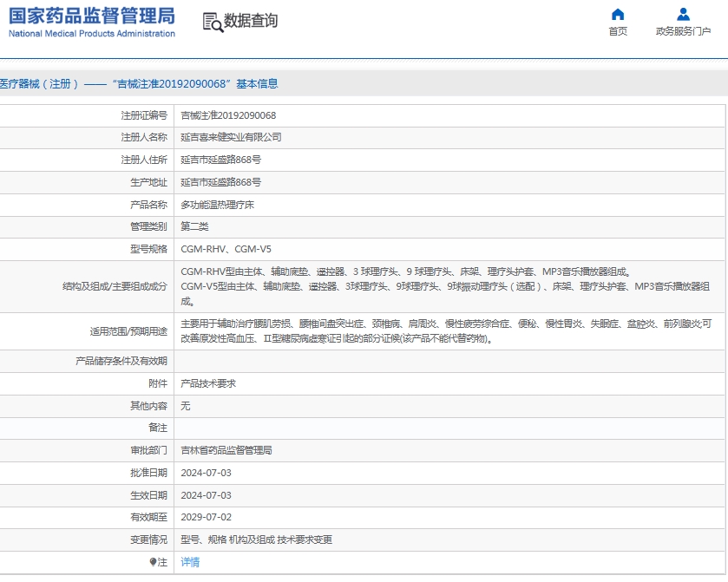Click the 其他内容 label
Image resolution: width=728 pixels, height=582 pixels.
click(148, 406)
